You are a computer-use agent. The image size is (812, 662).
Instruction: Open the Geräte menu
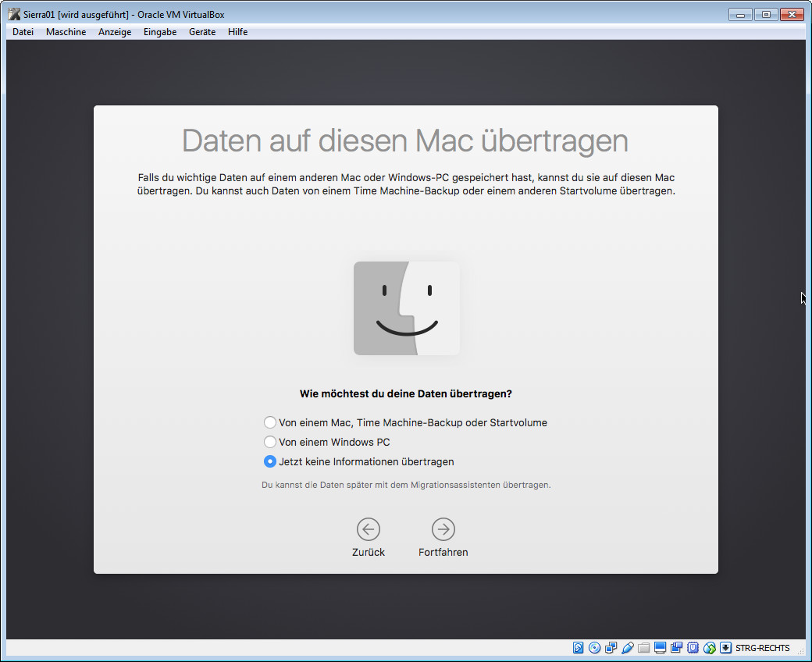click(x=202, y=32)
